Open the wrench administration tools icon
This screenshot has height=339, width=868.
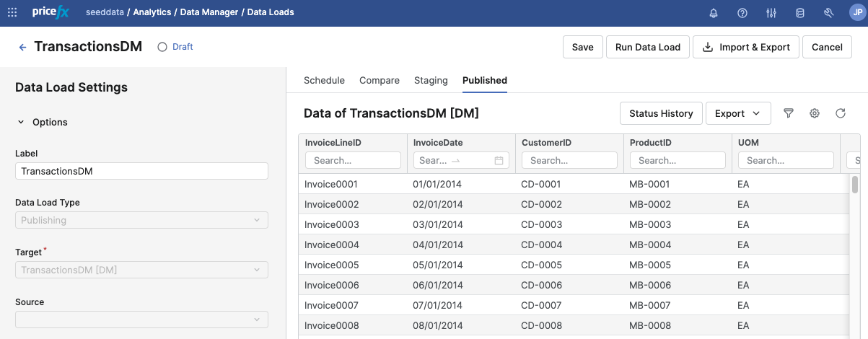click(828, 13)
